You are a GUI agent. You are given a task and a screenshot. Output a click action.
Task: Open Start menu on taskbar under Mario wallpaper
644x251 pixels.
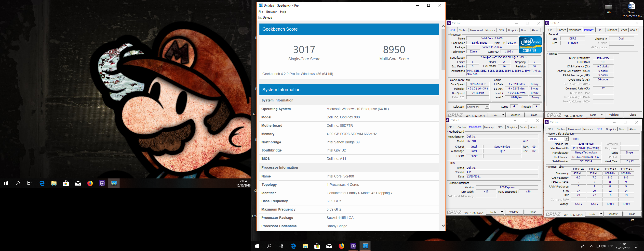pyautogui.click(x=6, y=183)
